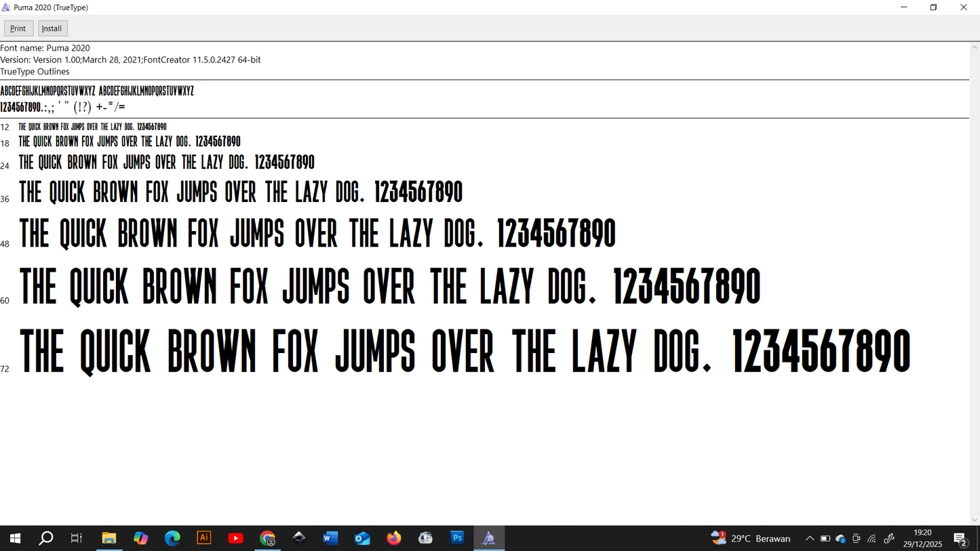This screenshot has width=980, height=551.
Task: Click the 18-point sample sentence
Action: (130, 142)
